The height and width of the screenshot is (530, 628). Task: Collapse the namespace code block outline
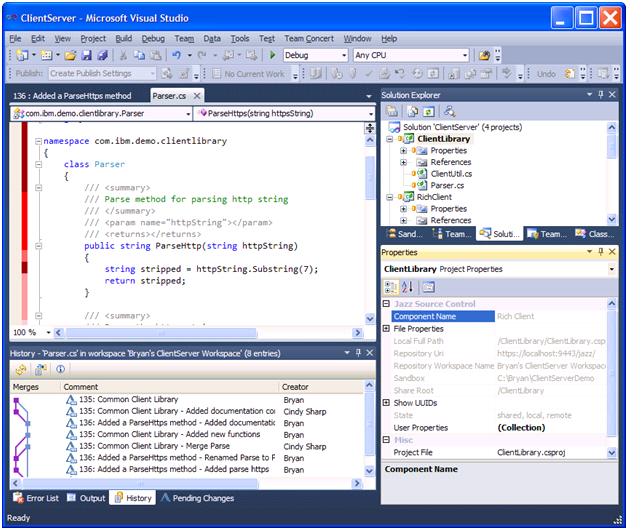tap(38, 141)
